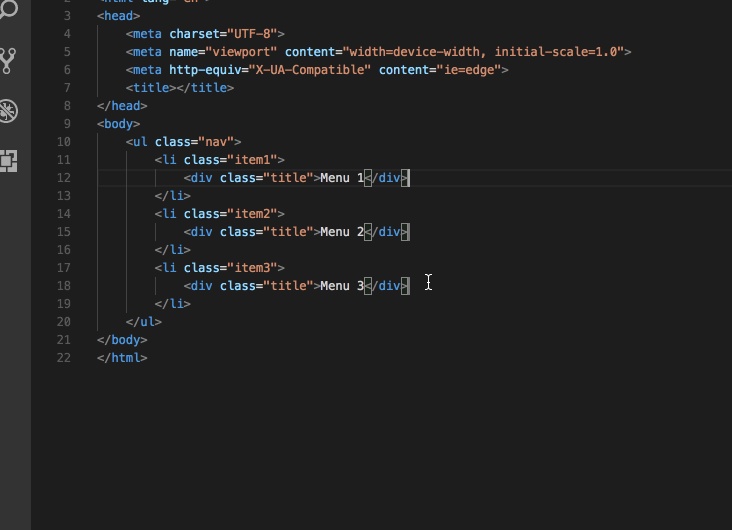
Task: Place cursor in the "Menu 1" text
Action: point(342,178)
